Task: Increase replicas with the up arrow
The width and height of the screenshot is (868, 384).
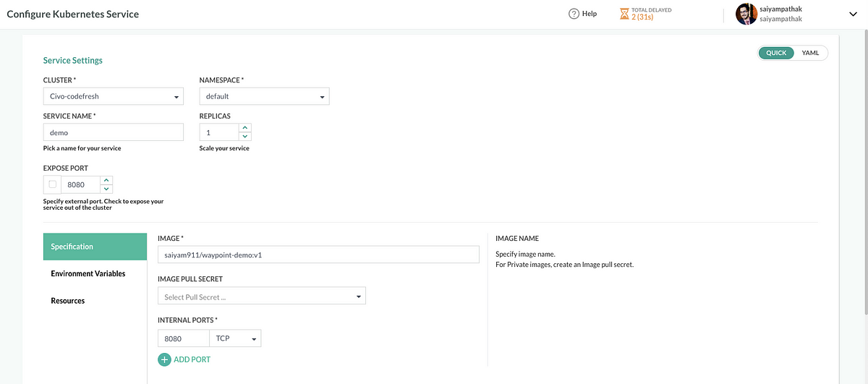Action: tap(245, 128)
